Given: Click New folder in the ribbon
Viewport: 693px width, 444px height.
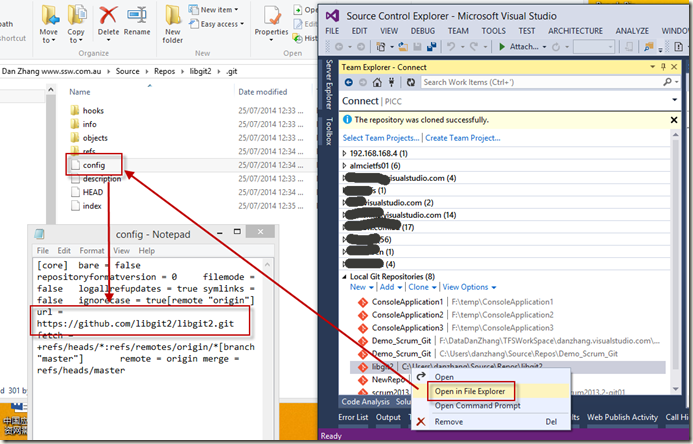Looking at the screenshot, I should (x=172, y=24).
